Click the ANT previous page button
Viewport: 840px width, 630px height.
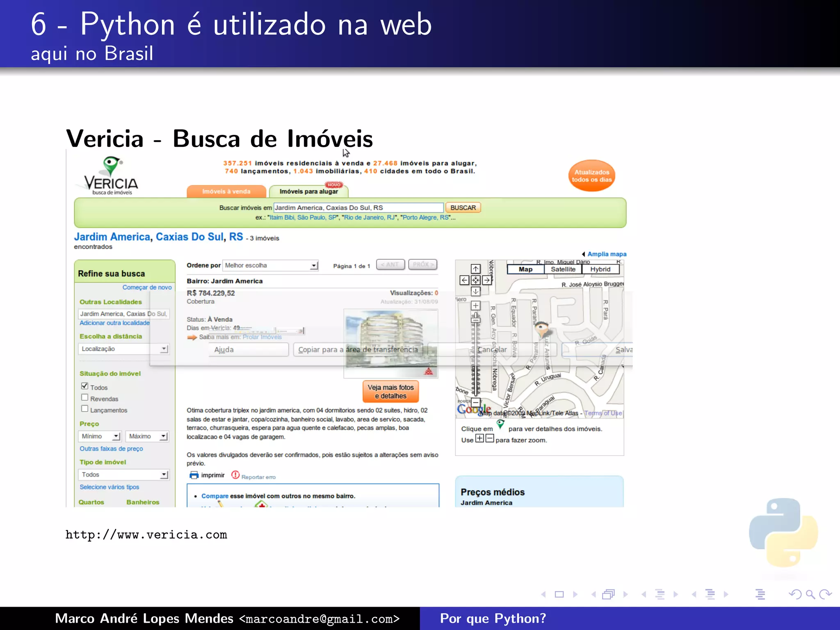click(x=390, y=265)
